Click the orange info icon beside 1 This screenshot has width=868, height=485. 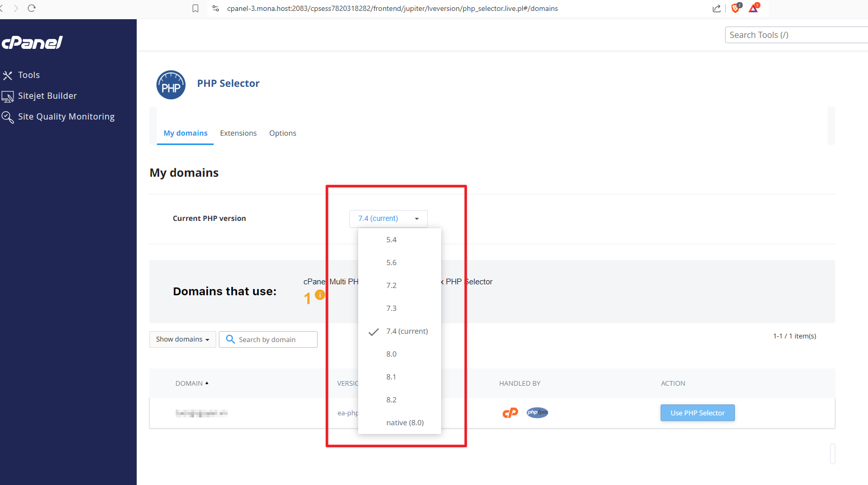point(320,295)
